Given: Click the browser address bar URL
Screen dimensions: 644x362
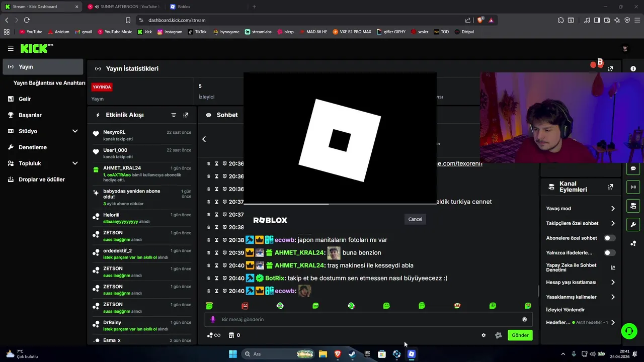Looking at the screenshot, I should (177, 20).
